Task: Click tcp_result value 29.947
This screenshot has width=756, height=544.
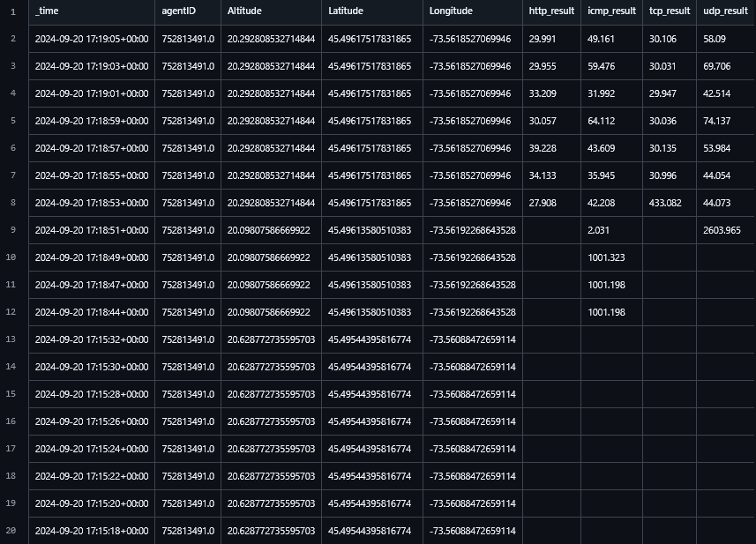Action: [662, 94]
